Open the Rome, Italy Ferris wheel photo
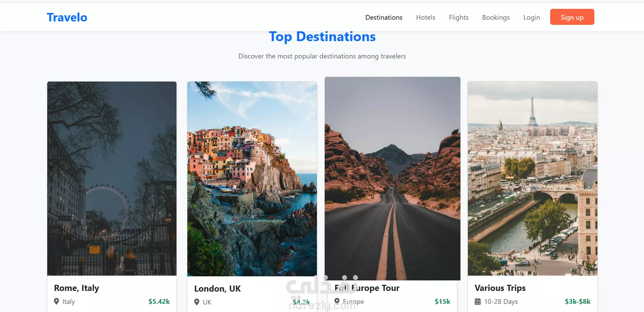 tap(112, 178)
